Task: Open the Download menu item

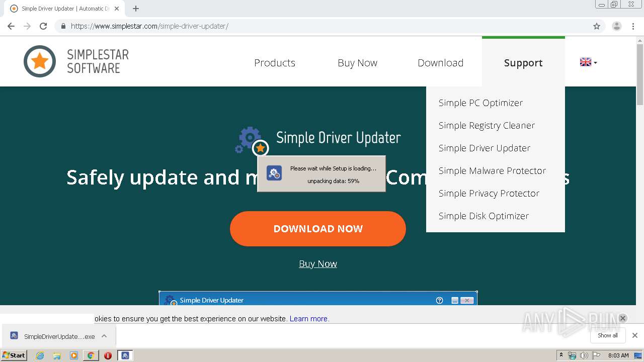Action: click(441, 63)
